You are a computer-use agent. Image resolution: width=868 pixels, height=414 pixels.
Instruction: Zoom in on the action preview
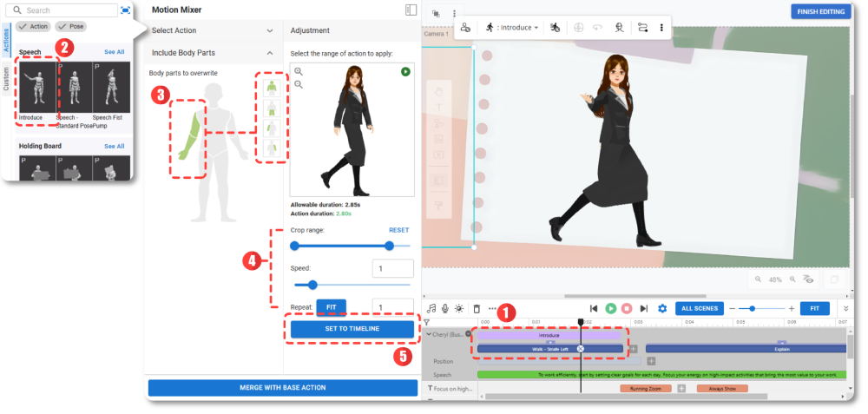(299, 71)
